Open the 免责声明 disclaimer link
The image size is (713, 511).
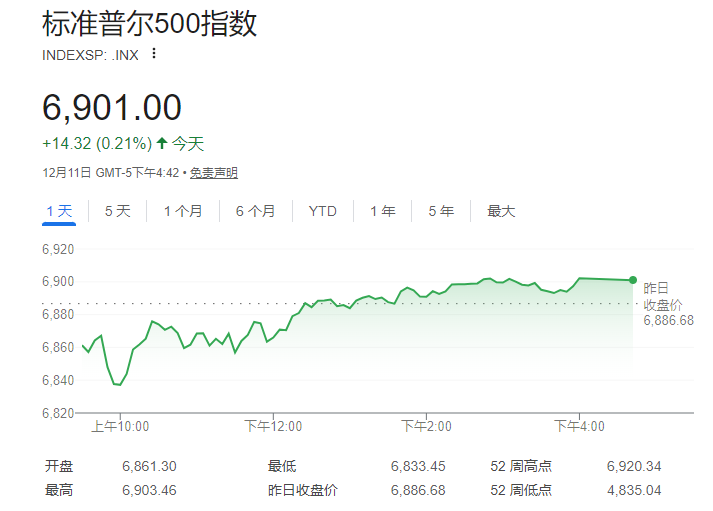(x=214, y=173)
